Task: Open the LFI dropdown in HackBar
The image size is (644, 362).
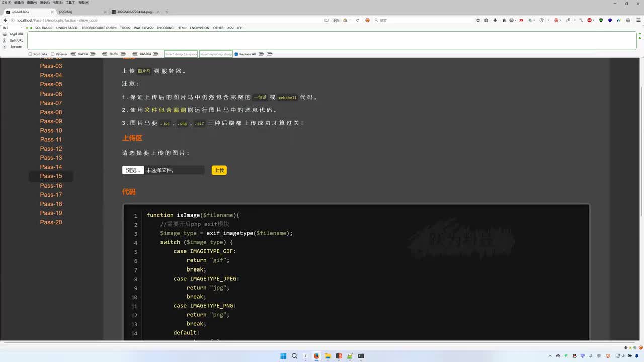Action: pos(239,28)
